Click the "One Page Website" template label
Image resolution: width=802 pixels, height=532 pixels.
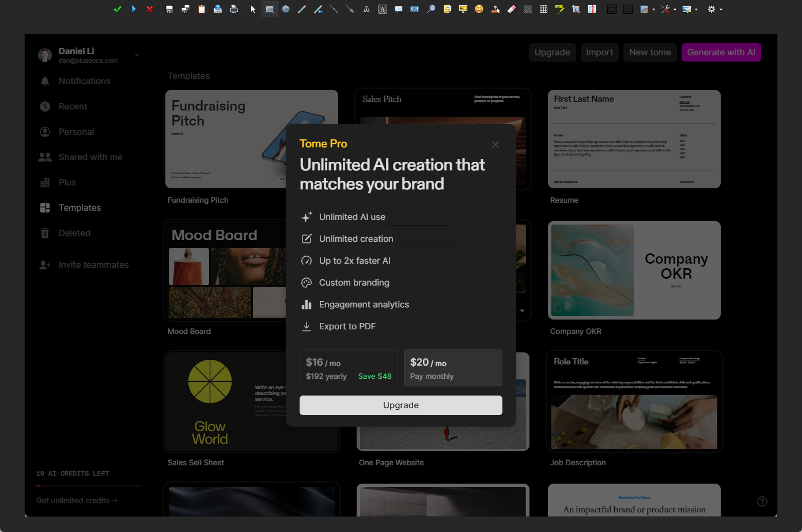(x=391, y=462)
